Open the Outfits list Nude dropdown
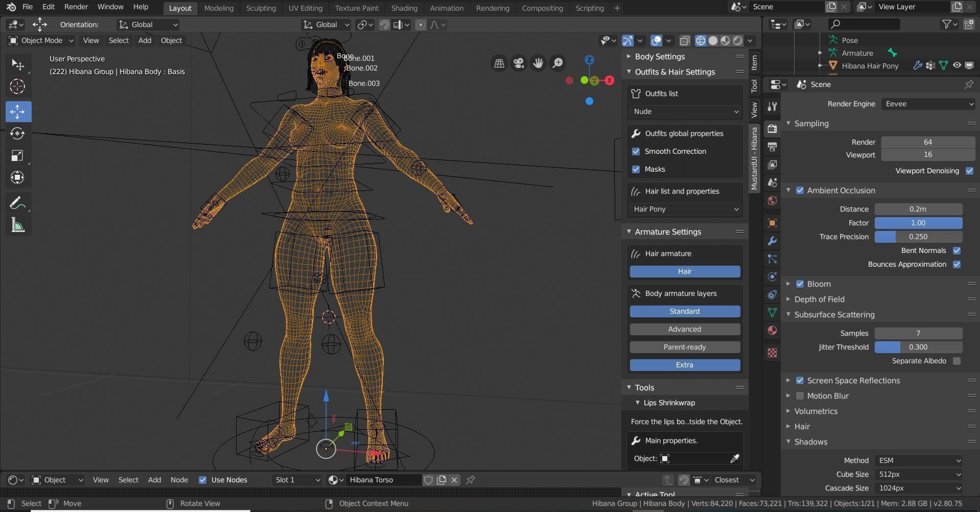Screen dimensions: 980x512 pos(685,111)
